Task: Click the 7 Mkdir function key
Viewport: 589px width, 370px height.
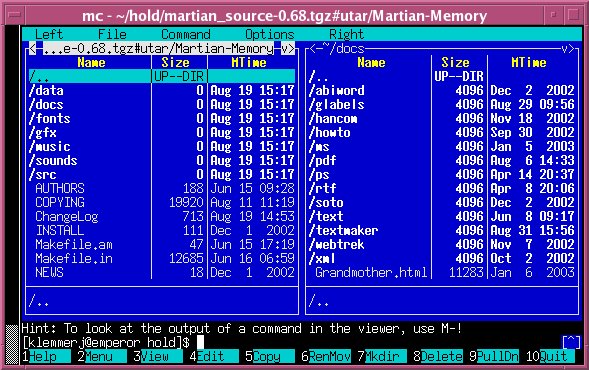Action: [382, 356]
